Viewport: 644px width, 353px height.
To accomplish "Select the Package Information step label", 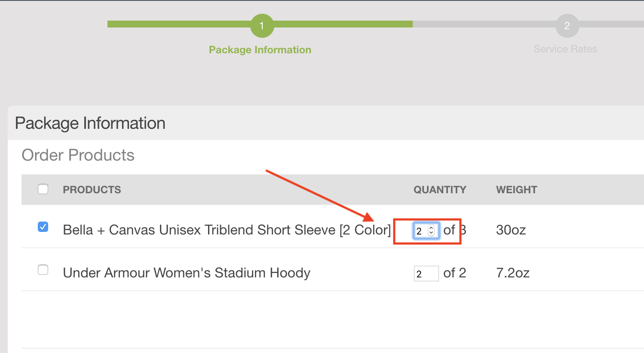I will [x=260, y=50].
